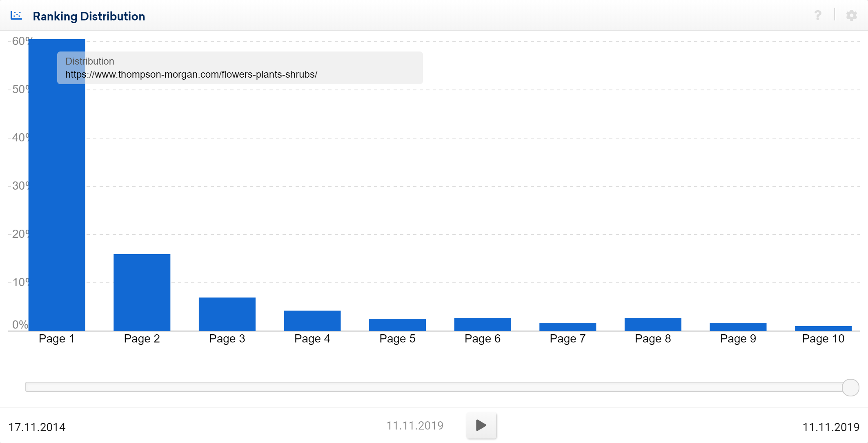Click the end date label at far right
The height and width of the screenshot is (443, 868).
click(x=831, y=427)
